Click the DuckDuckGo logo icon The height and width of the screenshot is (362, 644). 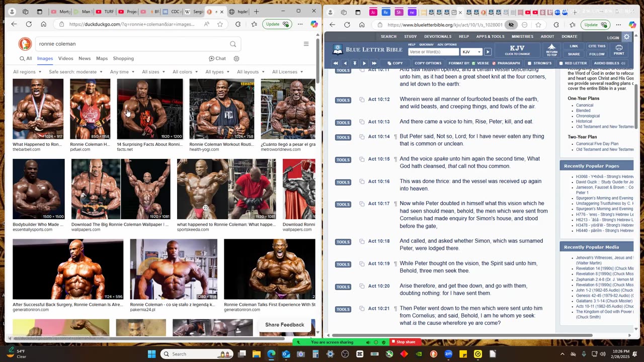tap(25, 44)
